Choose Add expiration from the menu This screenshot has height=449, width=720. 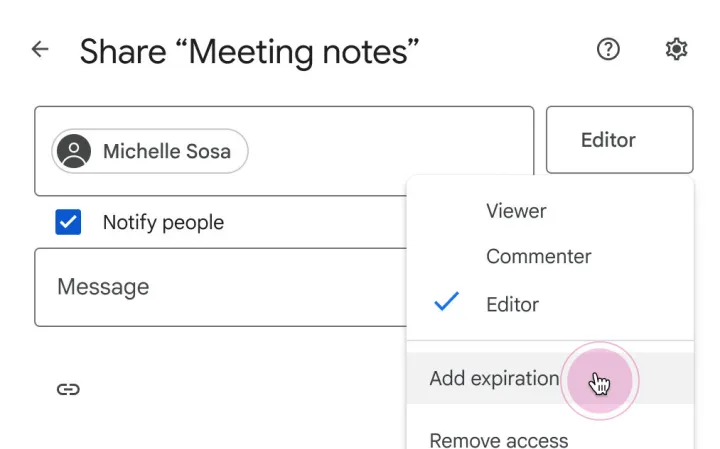click(x=494, y=379)
